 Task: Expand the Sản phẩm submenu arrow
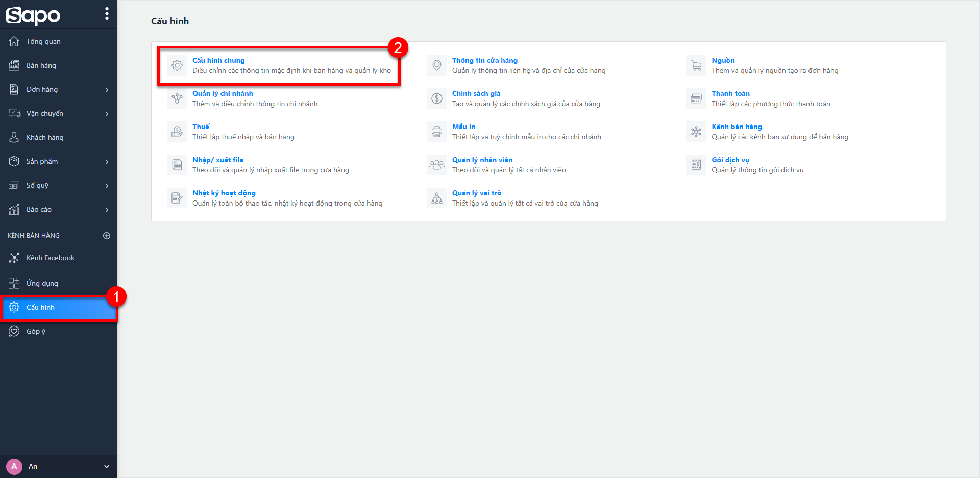107,162
